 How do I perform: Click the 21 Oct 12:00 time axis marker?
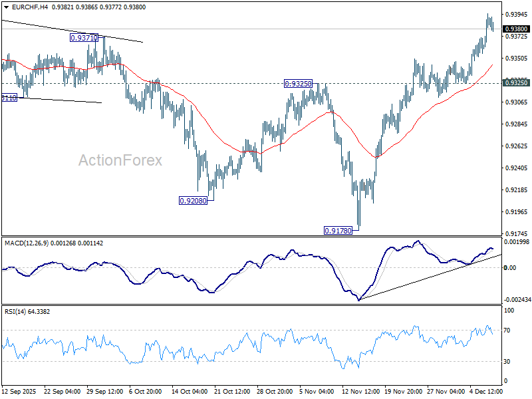(x=232, y=391)
